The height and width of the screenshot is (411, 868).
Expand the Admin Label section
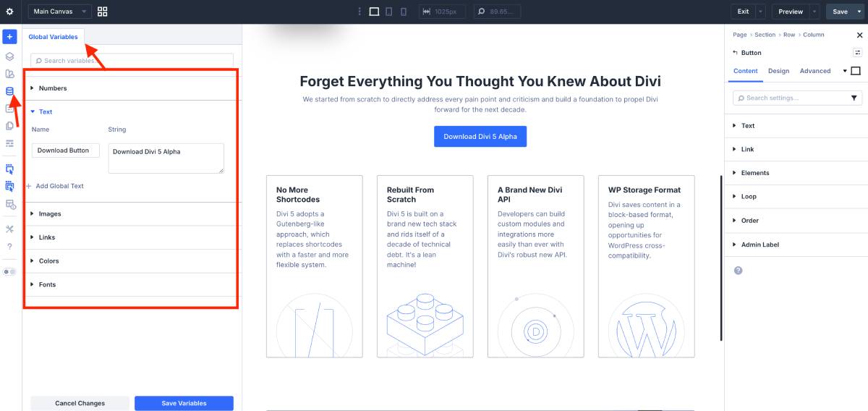click(796, 245)
